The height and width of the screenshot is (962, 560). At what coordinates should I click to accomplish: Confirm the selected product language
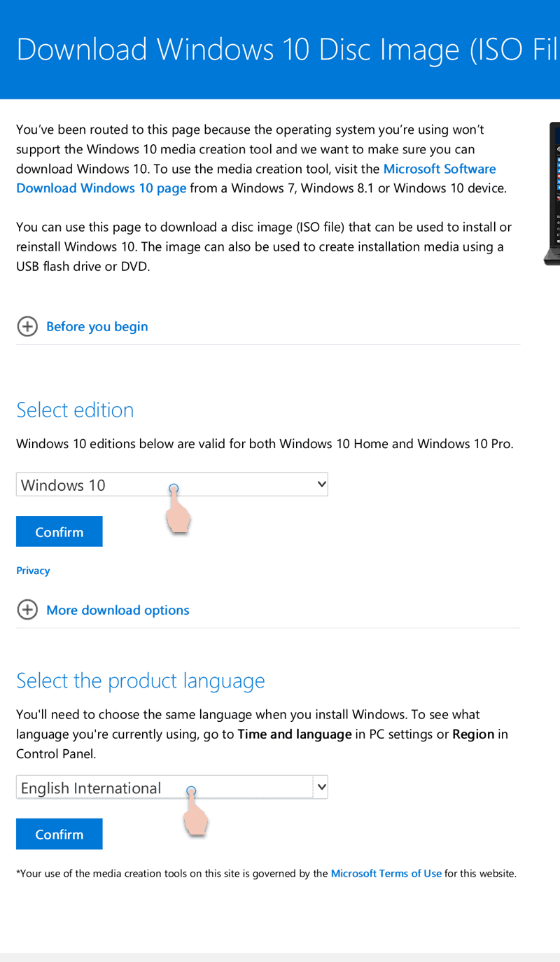tap(59, 834)
